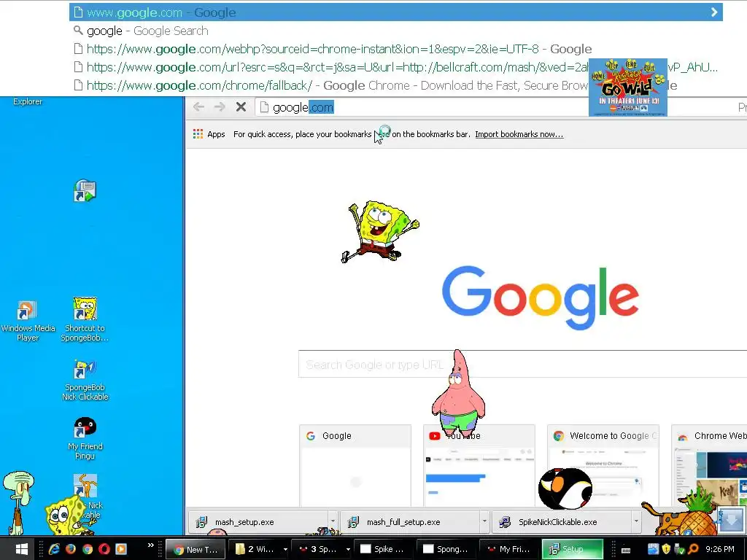Viewport: 747px width, 560px height.
Task: Open the Apps grid shortcut in bookmarks bar
Action: [x=209, y=134]
